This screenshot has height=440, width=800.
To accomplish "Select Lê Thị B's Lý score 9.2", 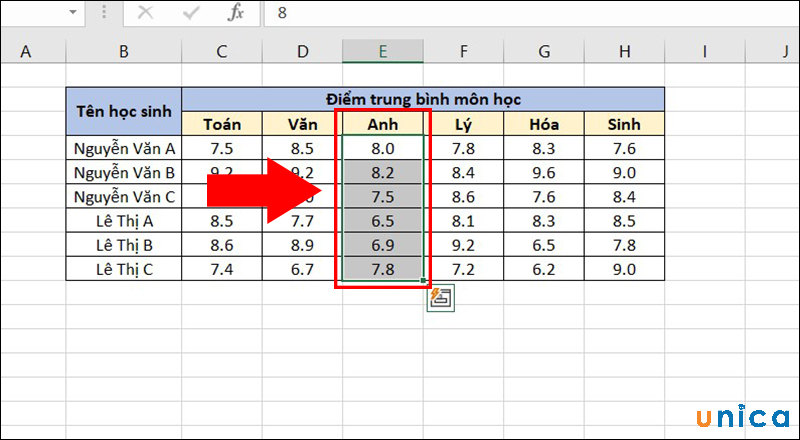I will pyautogui.click(x=463, y=245).
